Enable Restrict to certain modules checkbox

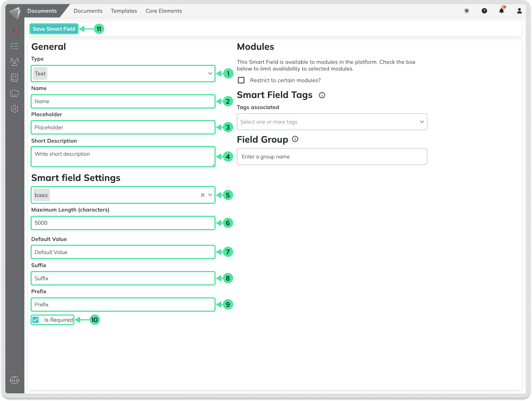(x=241, y=80)
